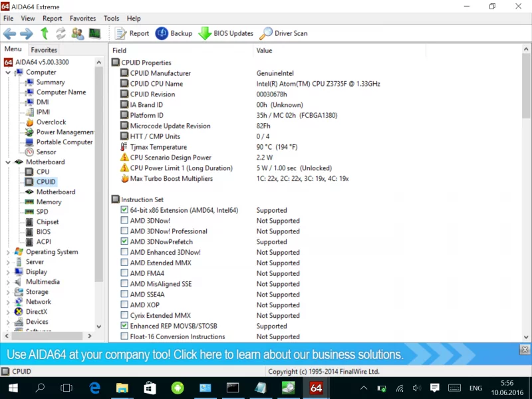Collapse the Computer tree node
The image size is (532, 399).
(x=8, y=72)
